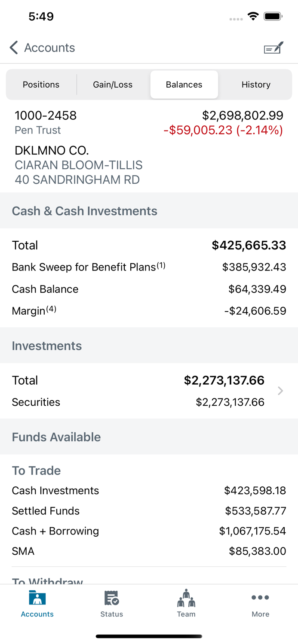The height and width of the screenshot is (644, 298).
Task: Switch to the Balances tab
Action: pos(184,85)
